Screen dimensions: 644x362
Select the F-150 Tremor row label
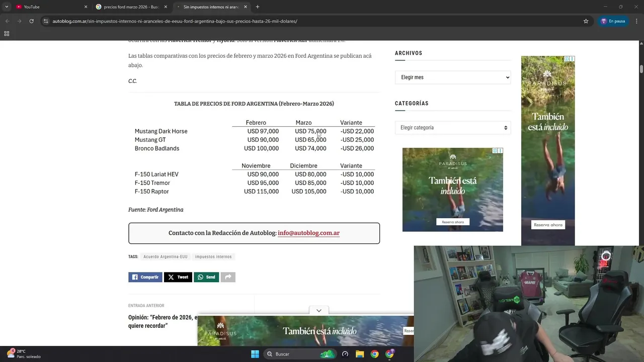pos(152,183)
